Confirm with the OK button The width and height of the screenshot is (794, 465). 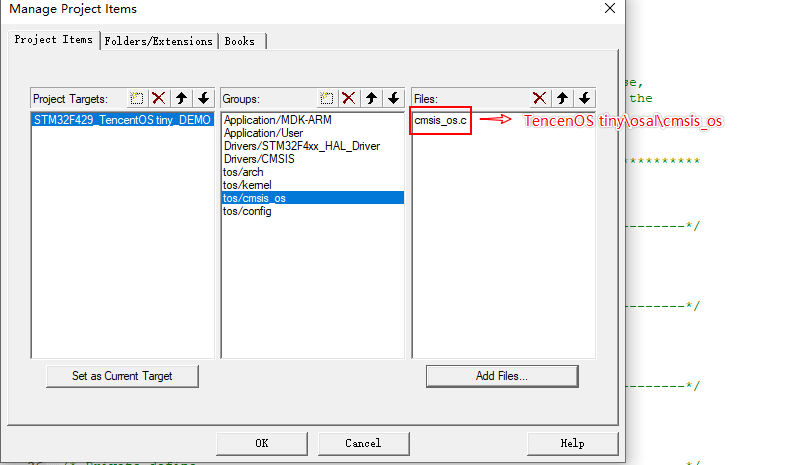coord(262,443)
